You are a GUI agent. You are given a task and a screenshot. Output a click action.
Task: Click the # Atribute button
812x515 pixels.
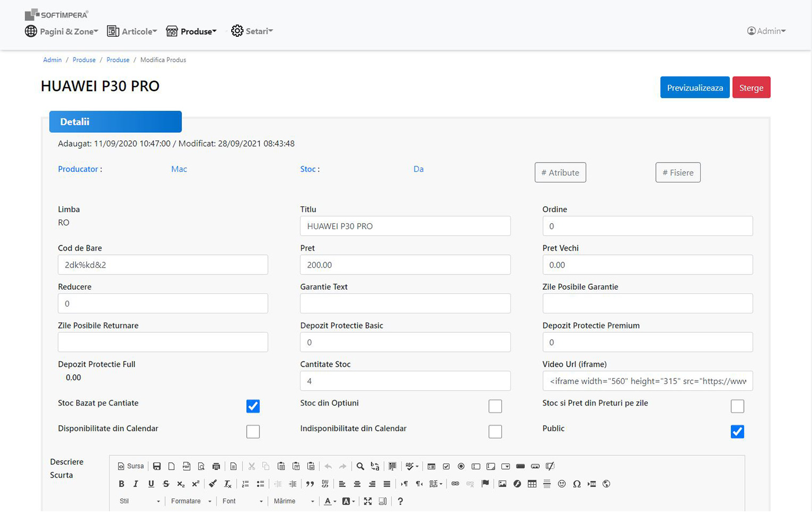pyautogui.click(x=561, y=172)
